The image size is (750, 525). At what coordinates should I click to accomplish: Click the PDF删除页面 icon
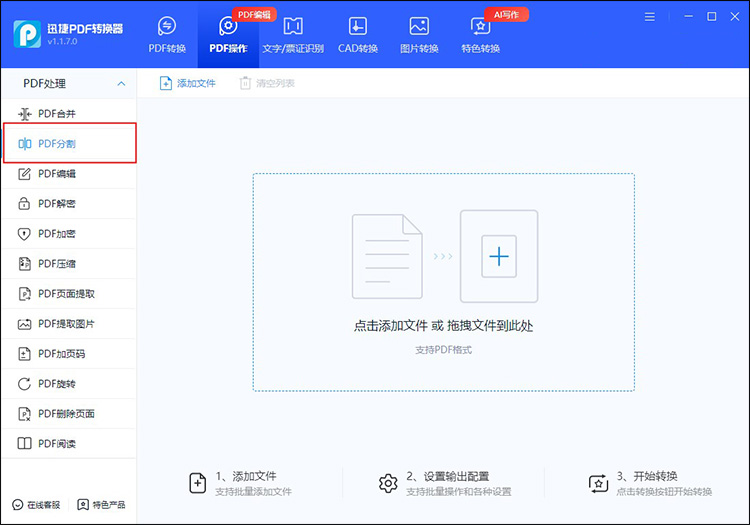tap(24, 414)
